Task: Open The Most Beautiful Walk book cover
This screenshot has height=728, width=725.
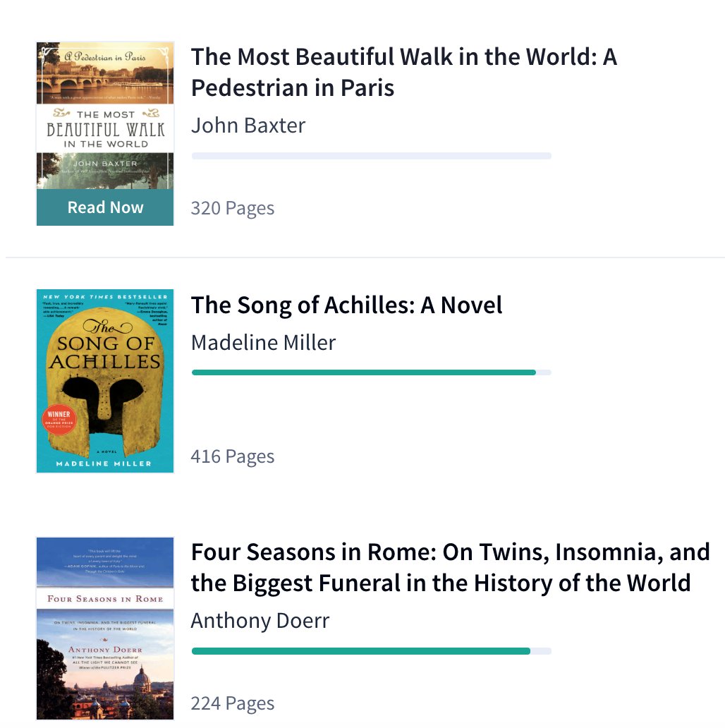Action: coord(105,116)
